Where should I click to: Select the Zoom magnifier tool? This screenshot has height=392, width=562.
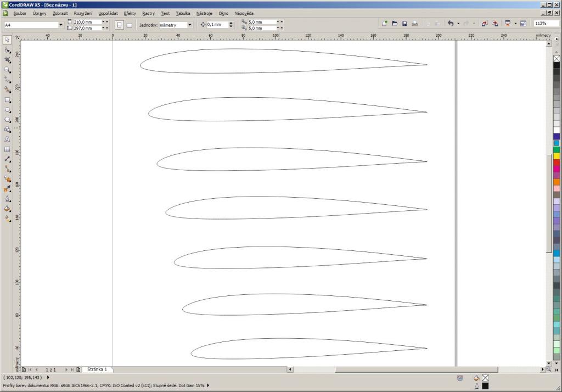click(x=7, y=70)
